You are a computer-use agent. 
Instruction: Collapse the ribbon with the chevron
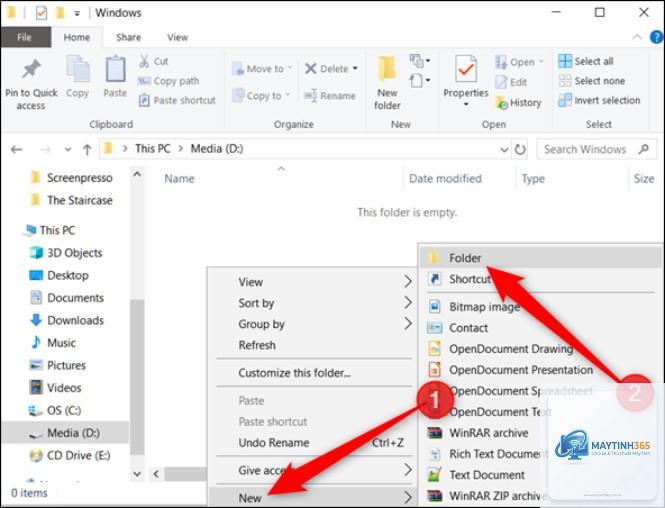pyautogui.click(x=637, y=37)
